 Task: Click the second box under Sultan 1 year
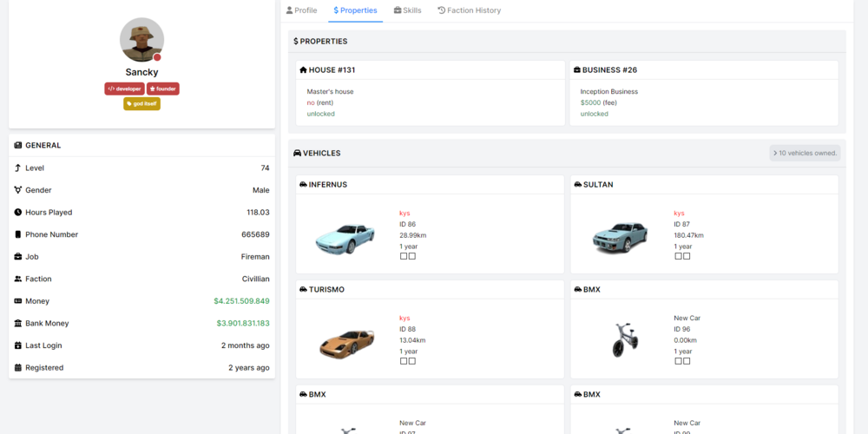click(687, 256)
